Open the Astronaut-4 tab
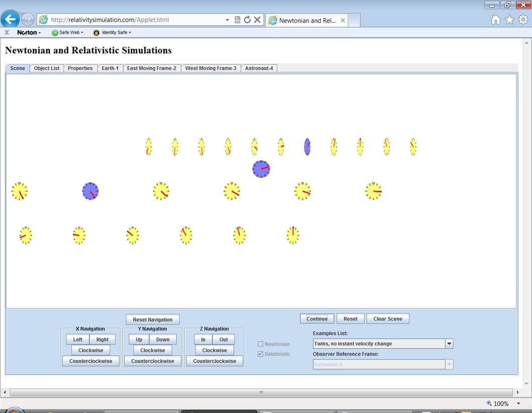The image size is (532, 413). tap(259, 68)
